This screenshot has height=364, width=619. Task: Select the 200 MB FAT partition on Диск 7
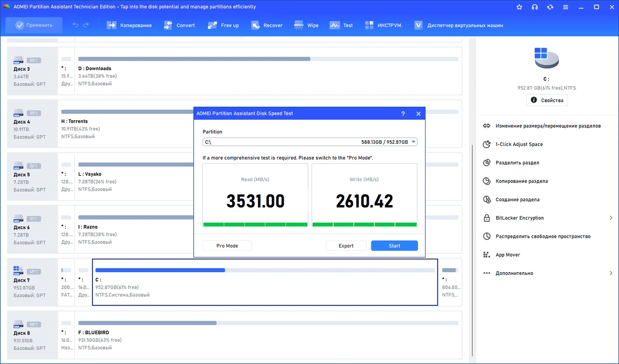(66, 283)
